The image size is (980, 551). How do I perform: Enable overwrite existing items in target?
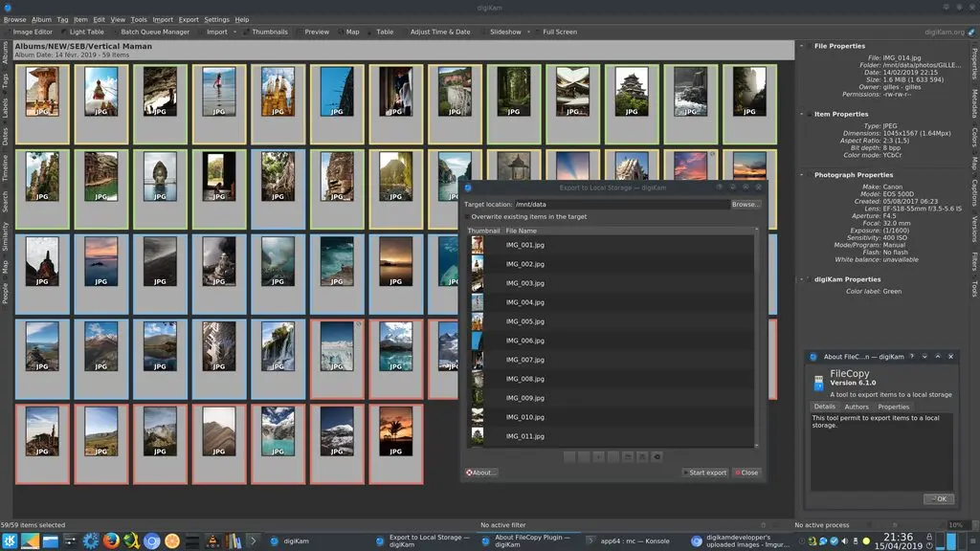point(468,217)
